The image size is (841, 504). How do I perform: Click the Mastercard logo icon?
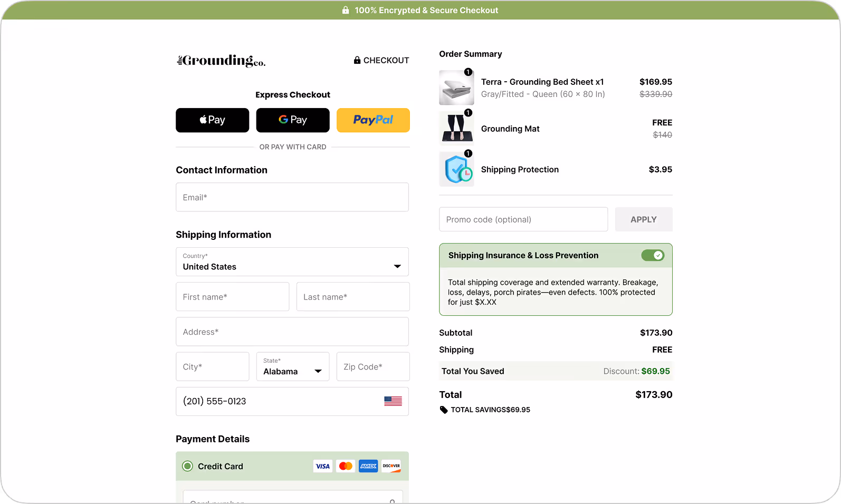[x=346, y=466]
